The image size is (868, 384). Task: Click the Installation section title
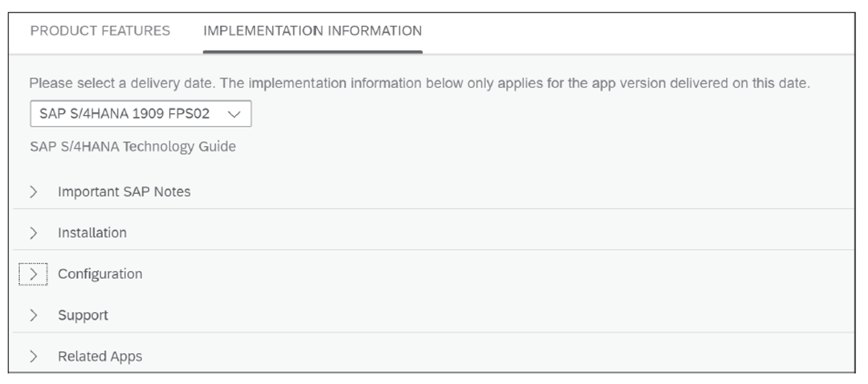click(x=92, y=233)
